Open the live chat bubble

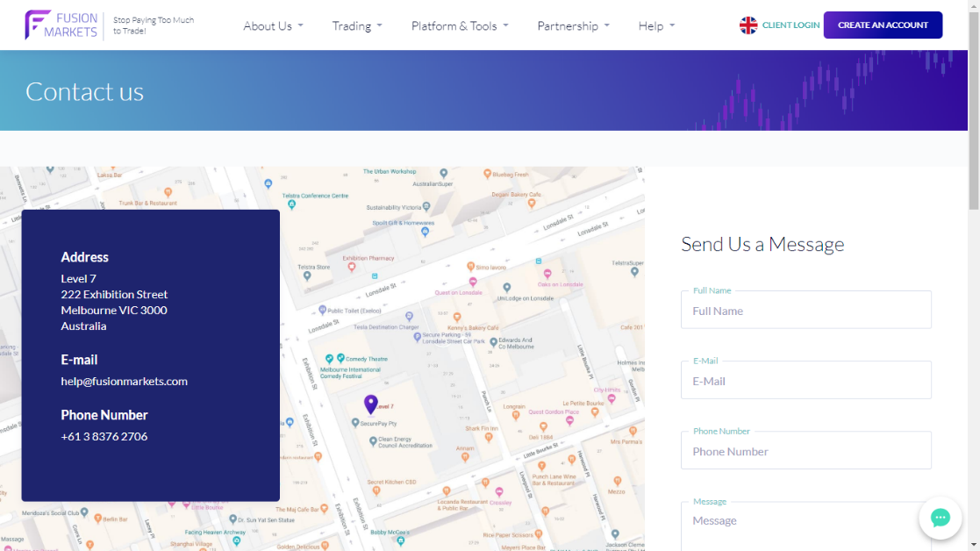(940, 518)
